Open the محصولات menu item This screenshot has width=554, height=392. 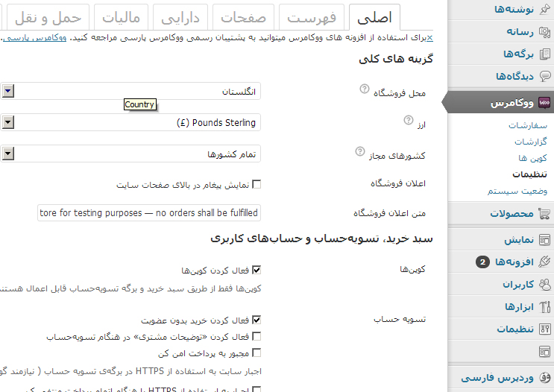point(511,214)
